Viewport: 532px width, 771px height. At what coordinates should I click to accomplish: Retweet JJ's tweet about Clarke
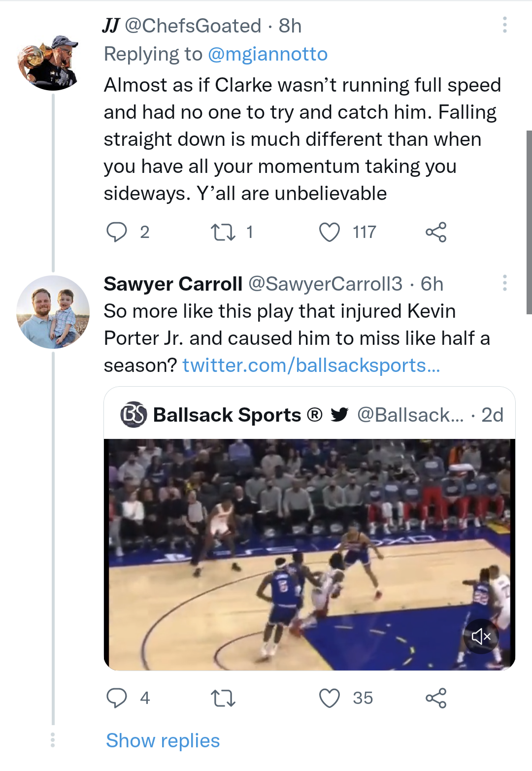tap(223, 232)
